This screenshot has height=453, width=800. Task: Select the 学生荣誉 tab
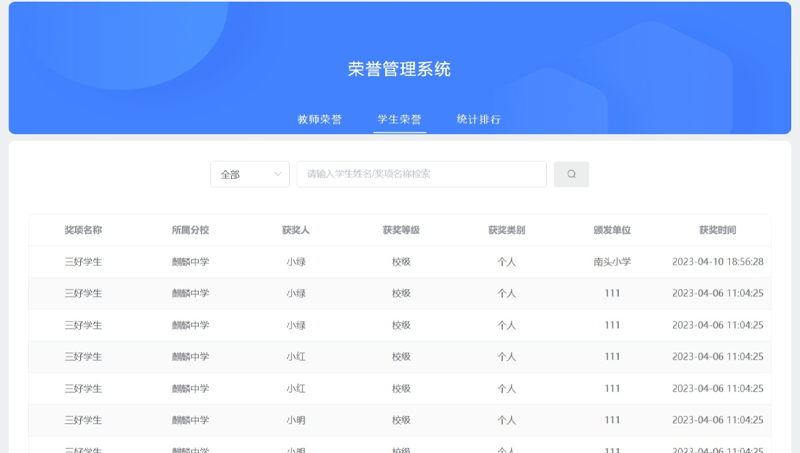[399, 119]
